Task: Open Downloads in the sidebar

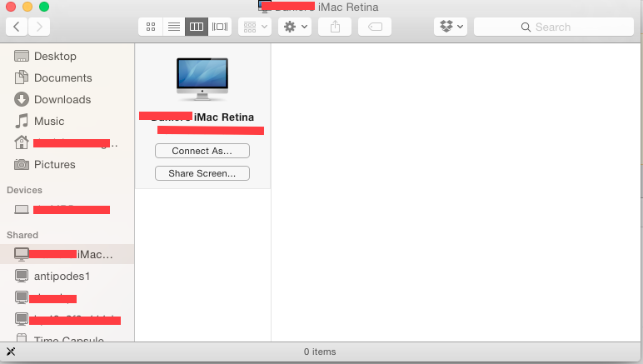Action: (67, 100)
